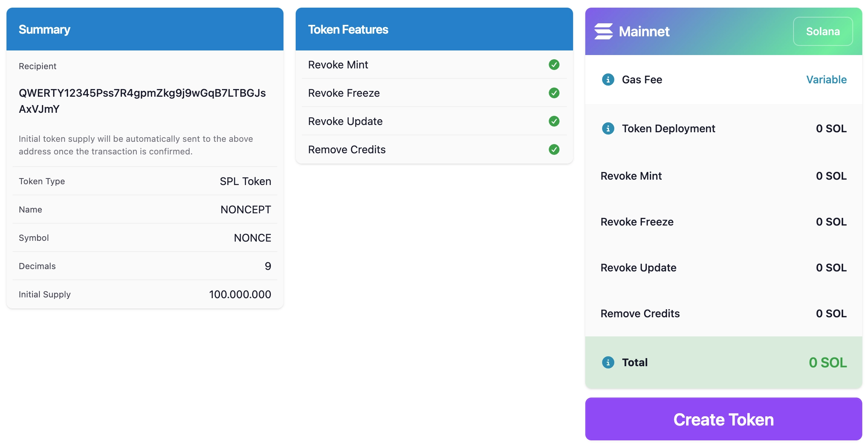Click the Remove Credits 0 SOL cost
The image size is (868, 448).
pyautogui.click(x=831, y=313)
